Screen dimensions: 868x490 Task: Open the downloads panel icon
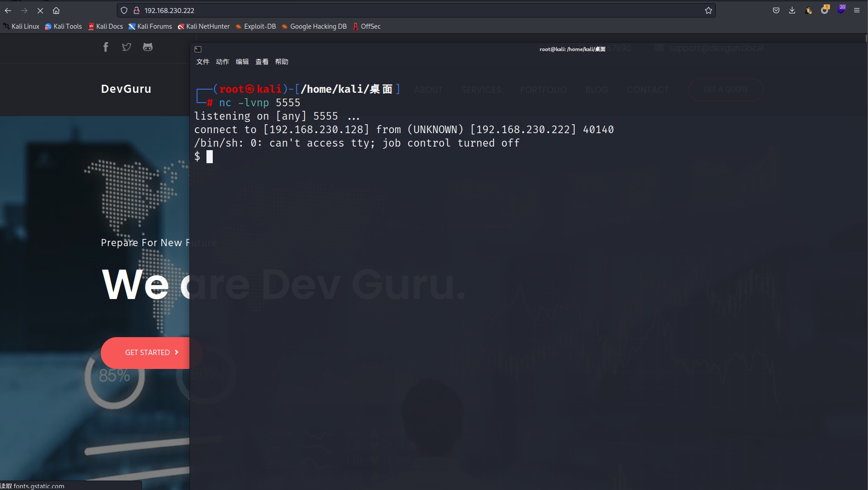pyautogui.click(x=792, y=10)
